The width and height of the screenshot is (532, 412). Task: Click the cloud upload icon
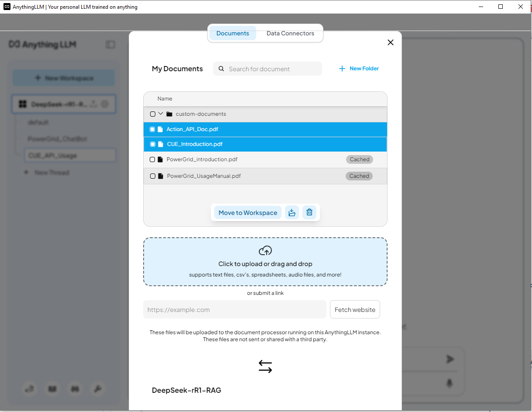click(x=265, y=251)
